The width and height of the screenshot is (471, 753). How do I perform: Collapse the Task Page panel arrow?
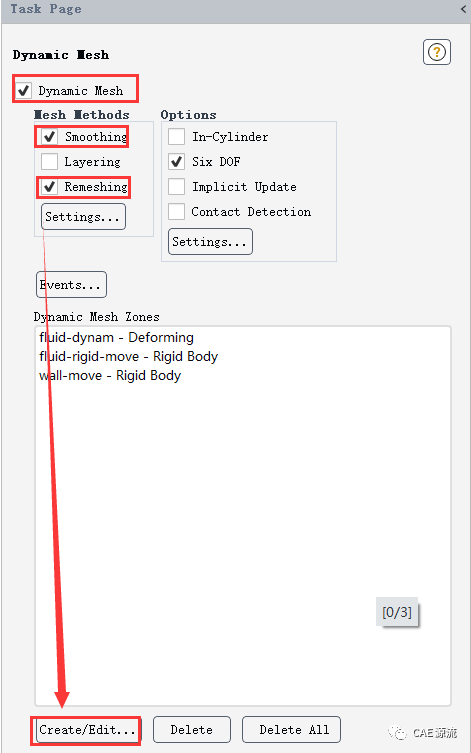[463, 9]
